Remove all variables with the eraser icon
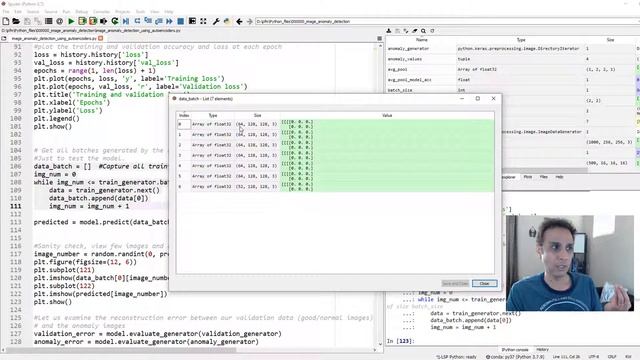This screenshot has width=640, height=360. [x=415, y=31]
